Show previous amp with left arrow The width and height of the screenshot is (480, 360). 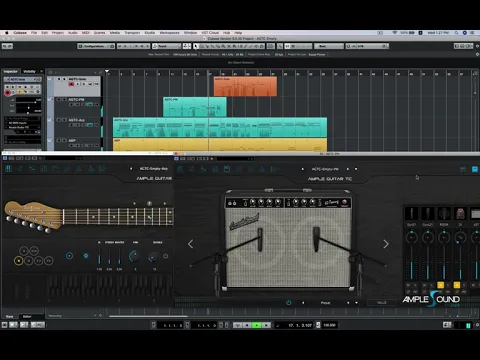pos(191,244)
